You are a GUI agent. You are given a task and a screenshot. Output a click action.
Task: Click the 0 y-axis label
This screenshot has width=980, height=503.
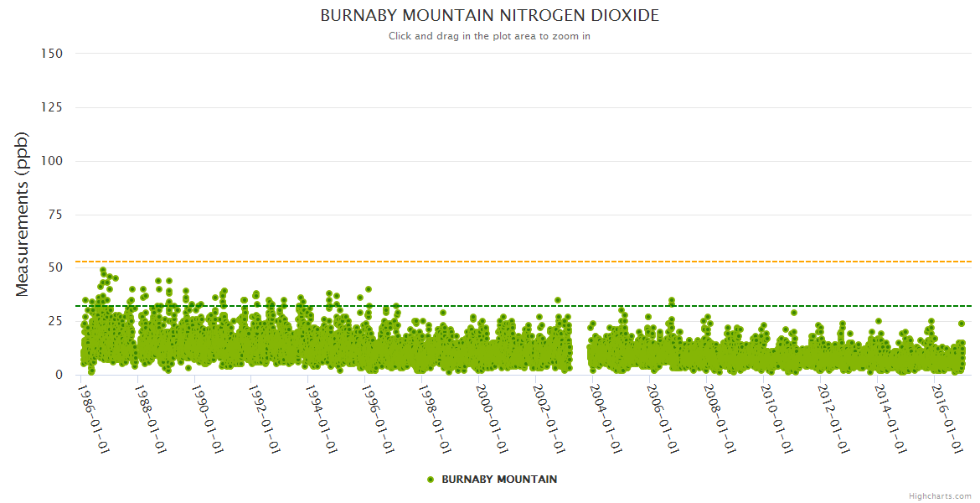(x=59, y=375)
